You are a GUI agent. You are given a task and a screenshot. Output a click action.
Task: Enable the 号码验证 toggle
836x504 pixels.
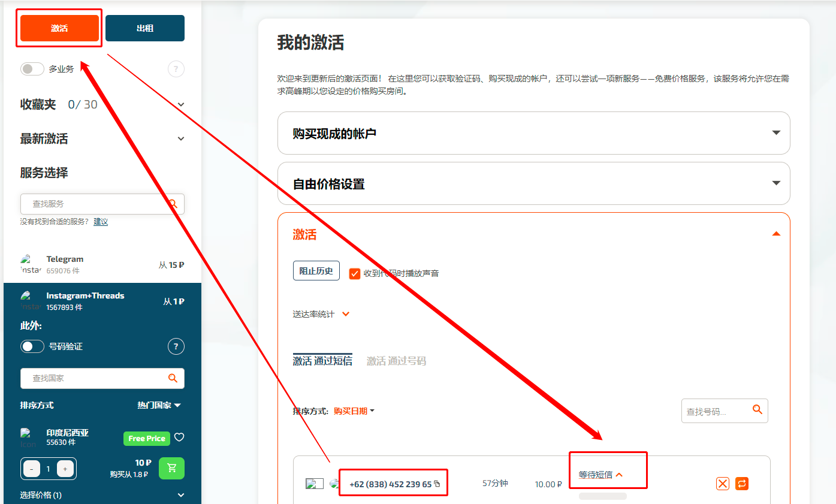pos(32,346)
